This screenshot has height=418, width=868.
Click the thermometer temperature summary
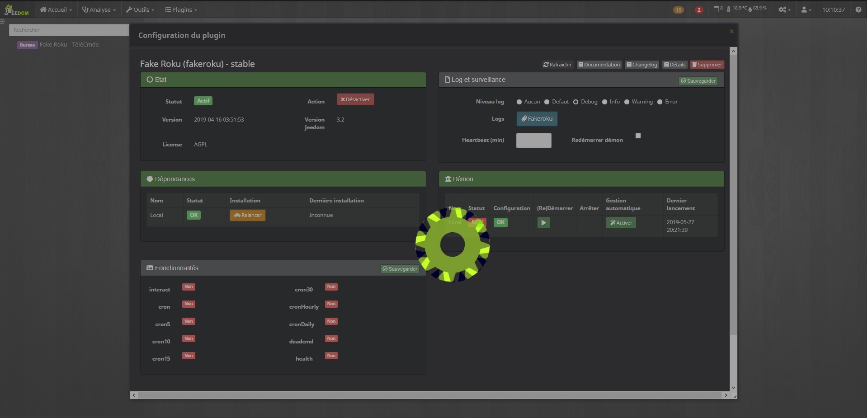[737, 9]
